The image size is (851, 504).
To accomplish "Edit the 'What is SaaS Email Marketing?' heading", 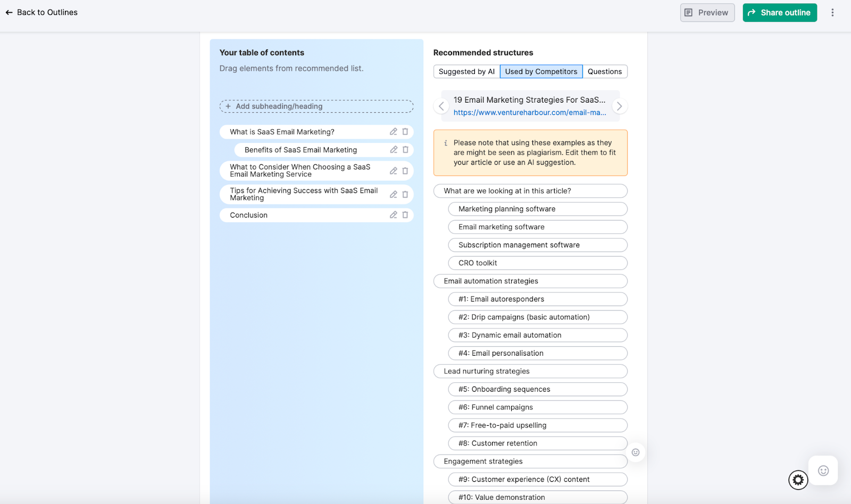I will pyautogui.click(x=394, y=132).
